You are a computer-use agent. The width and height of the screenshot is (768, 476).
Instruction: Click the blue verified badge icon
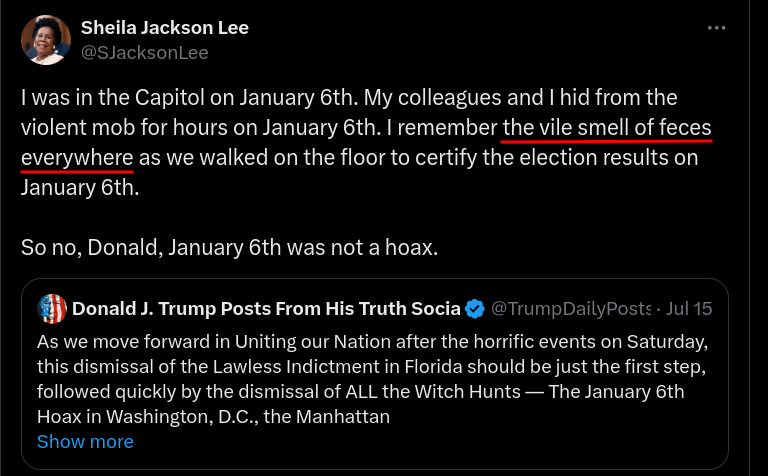coord(477,308)
